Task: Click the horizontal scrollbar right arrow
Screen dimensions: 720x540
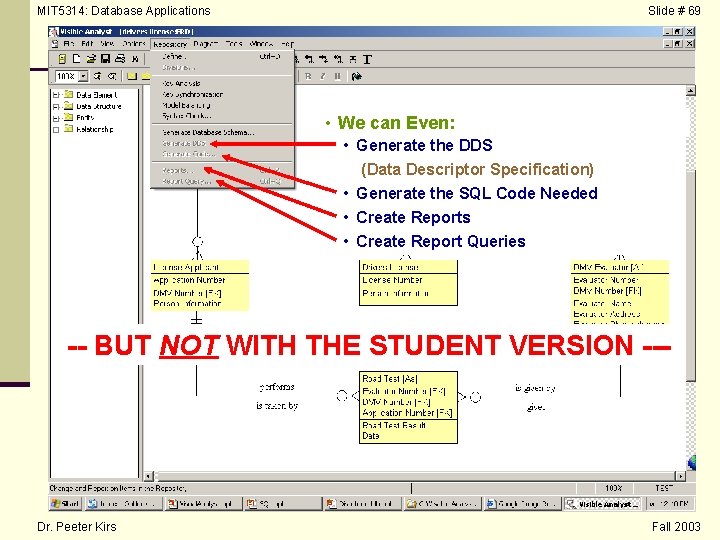Action: click(681, 476)
